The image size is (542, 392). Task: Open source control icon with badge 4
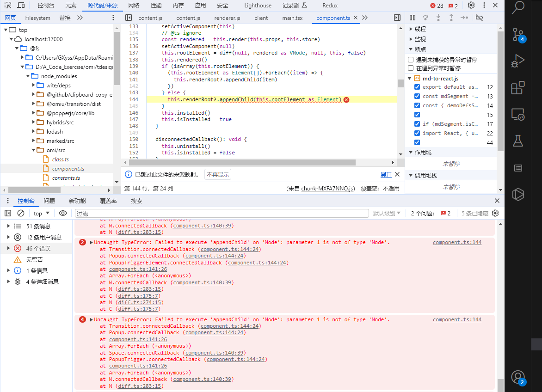[x=518, y=35]
